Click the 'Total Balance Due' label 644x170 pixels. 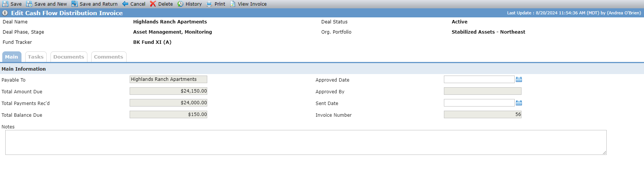point(22,115)
